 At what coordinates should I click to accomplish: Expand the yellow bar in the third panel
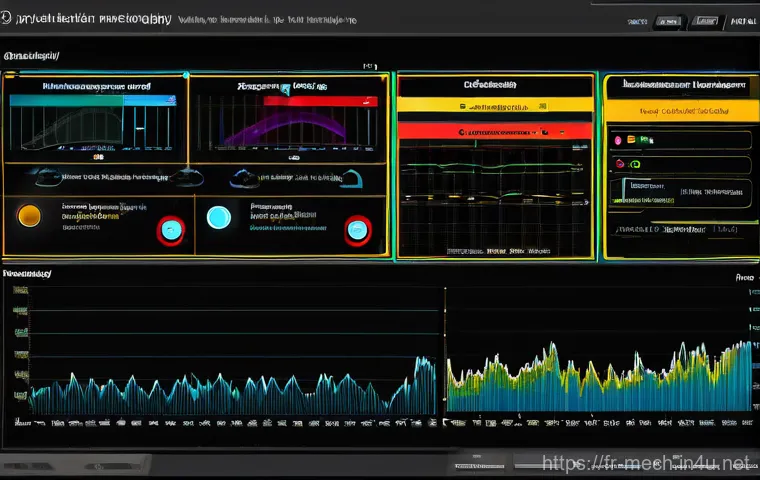[495, 107]
